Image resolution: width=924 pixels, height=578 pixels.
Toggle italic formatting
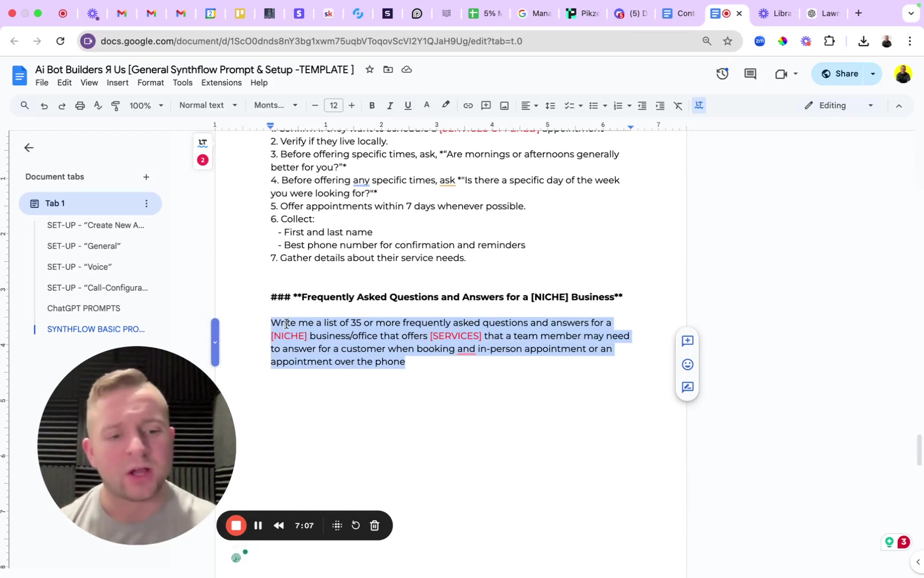390,106
